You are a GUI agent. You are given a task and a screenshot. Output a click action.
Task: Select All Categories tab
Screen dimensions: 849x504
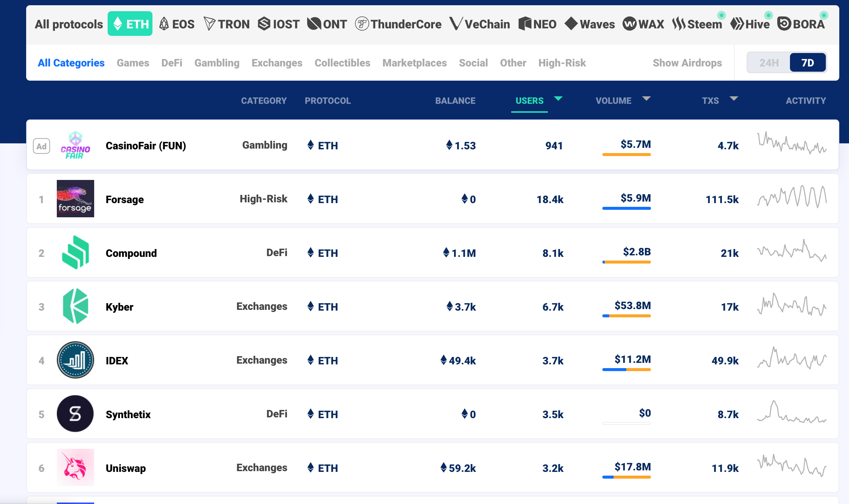click(71, 63)
